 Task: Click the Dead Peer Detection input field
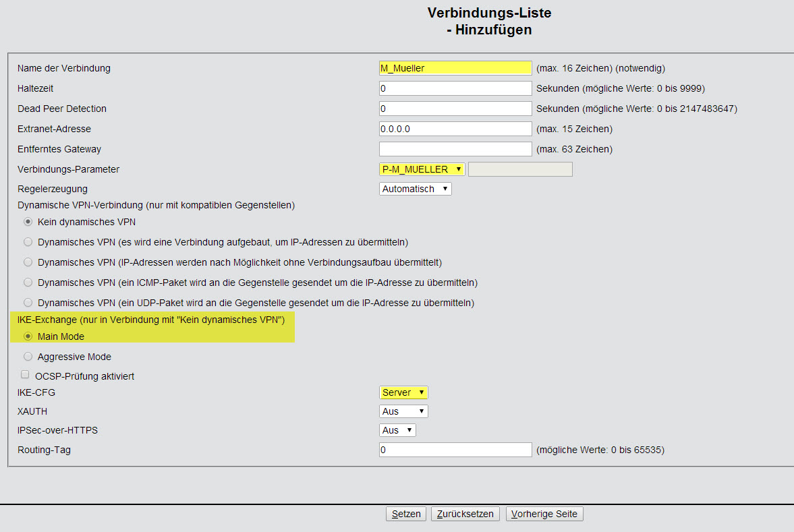(x=455, y=109)
